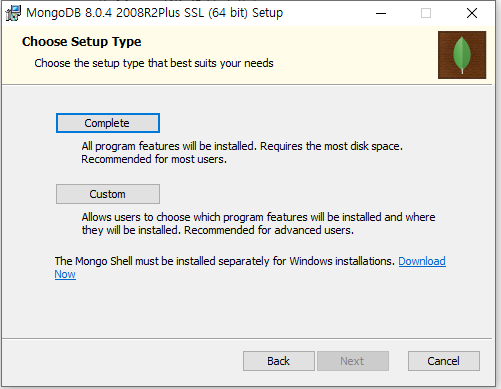Viewport: 501px width, 389px height.
Task: Click the MongoDB 8.0.4 title bar text
Action: [x=154, y=13]
